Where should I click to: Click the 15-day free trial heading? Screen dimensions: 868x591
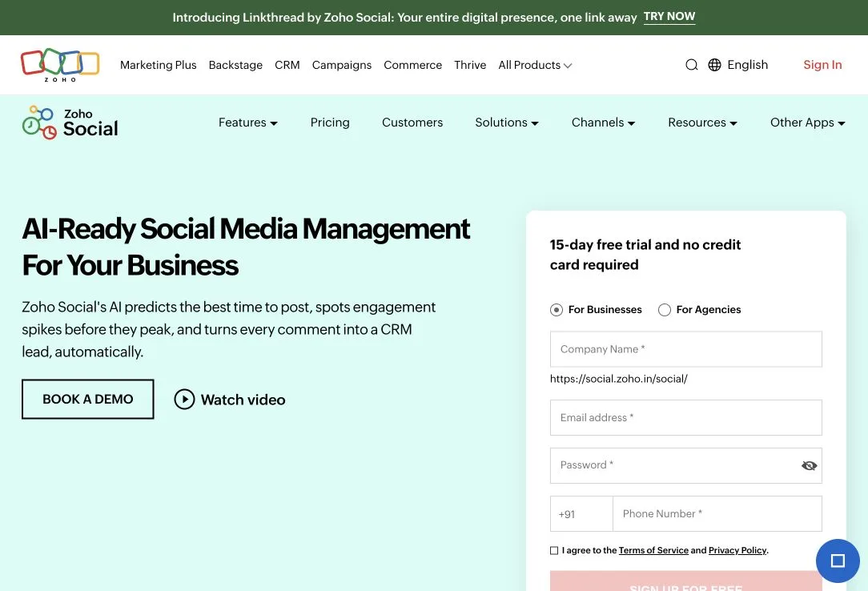point(645,255)
